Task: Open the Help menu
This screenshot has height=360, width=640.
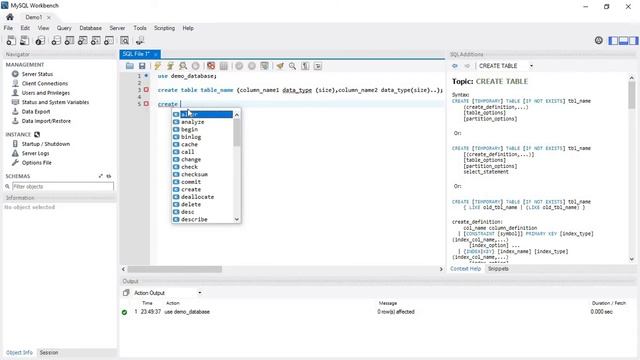Action: click(188, 28)
